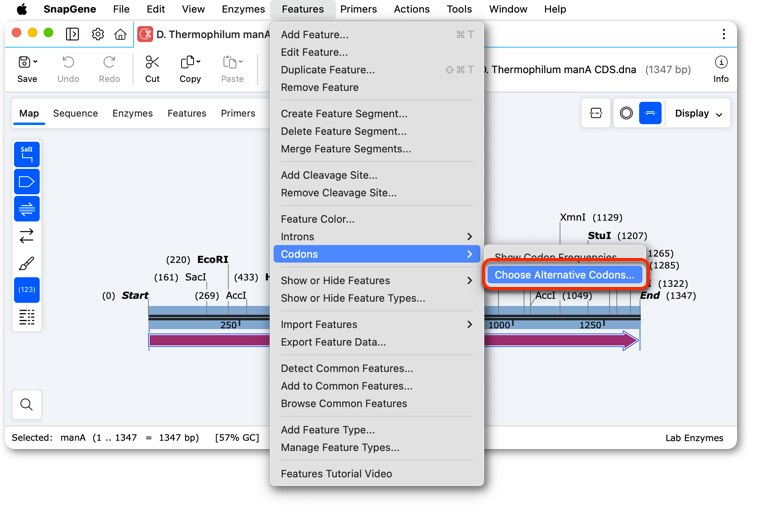
Task: Click the flip sequence arrows icon
Action: 27,236
